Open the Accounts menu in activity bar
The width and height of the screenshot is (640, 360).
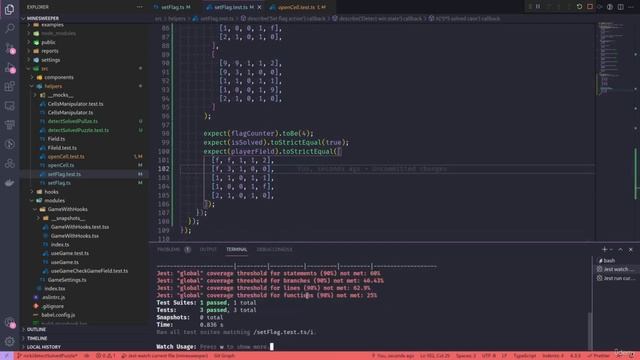pos(9,322)
